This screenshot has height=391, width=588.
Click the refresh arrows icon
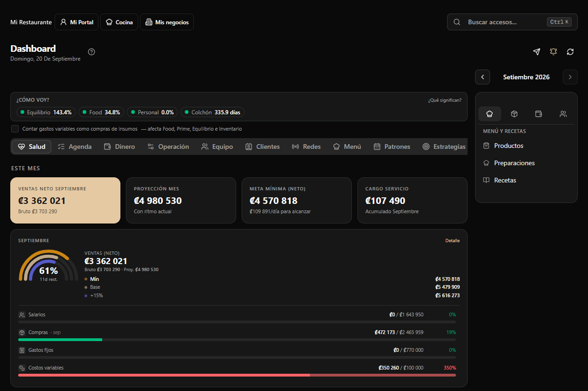(570, 52)
